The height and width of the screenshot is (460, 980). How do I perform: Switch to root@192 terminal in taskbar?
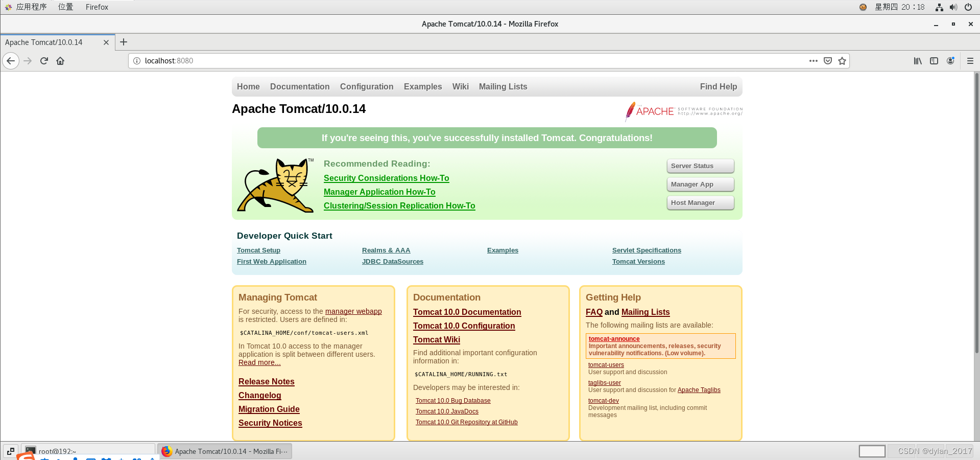coord(88,451)
